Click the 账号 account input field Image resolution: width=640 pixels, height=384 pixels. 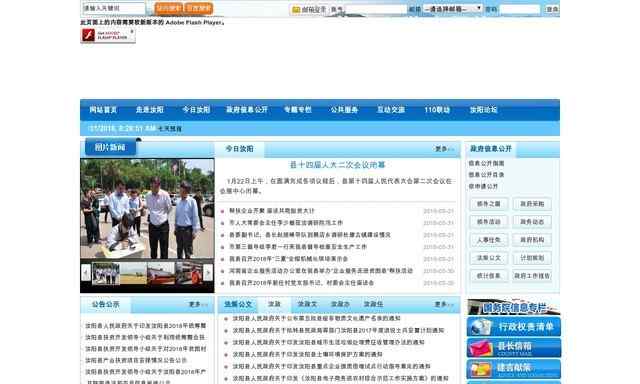[376, 9]
